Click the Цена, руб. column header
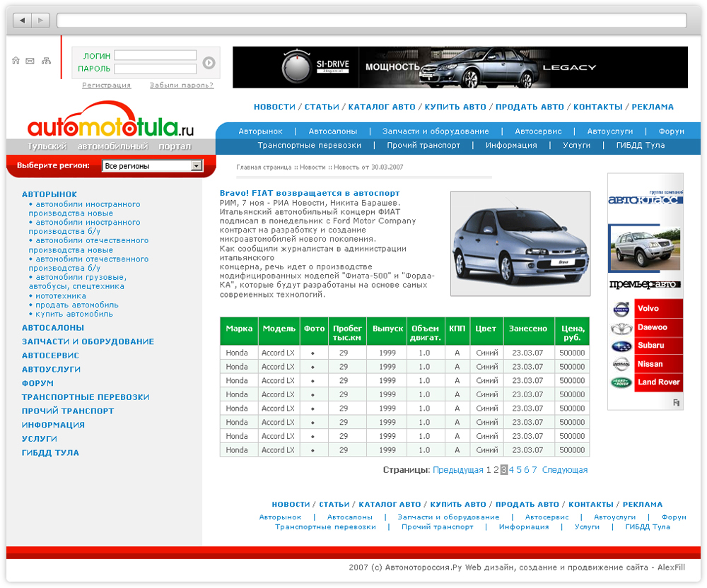 click(573, 333)
